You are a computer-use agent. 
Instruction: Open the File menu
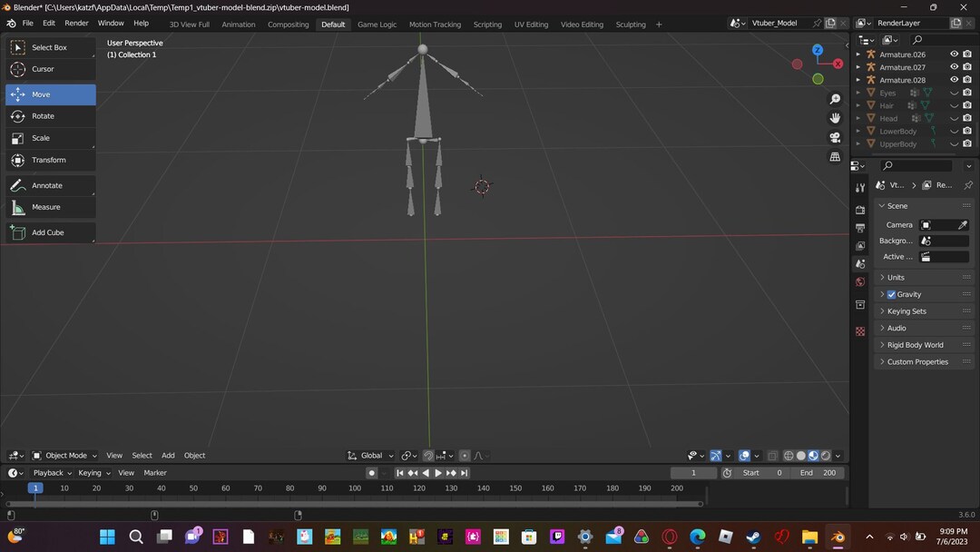point(27,23)
